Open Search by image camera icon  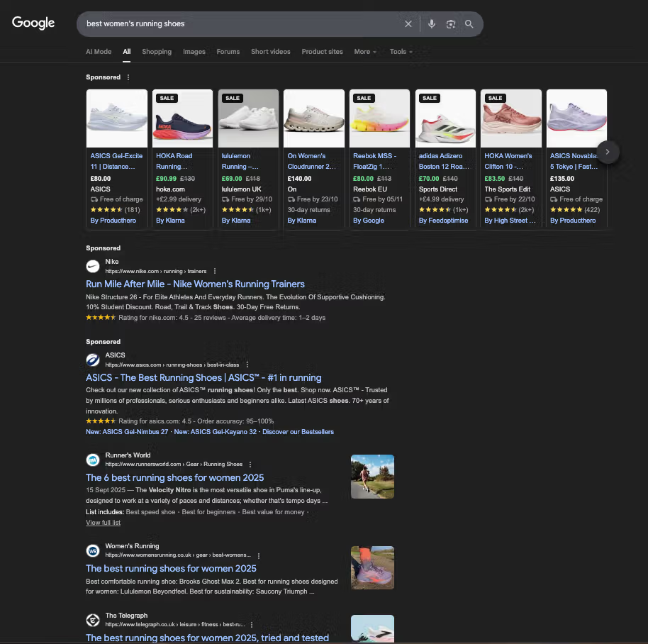450,24
